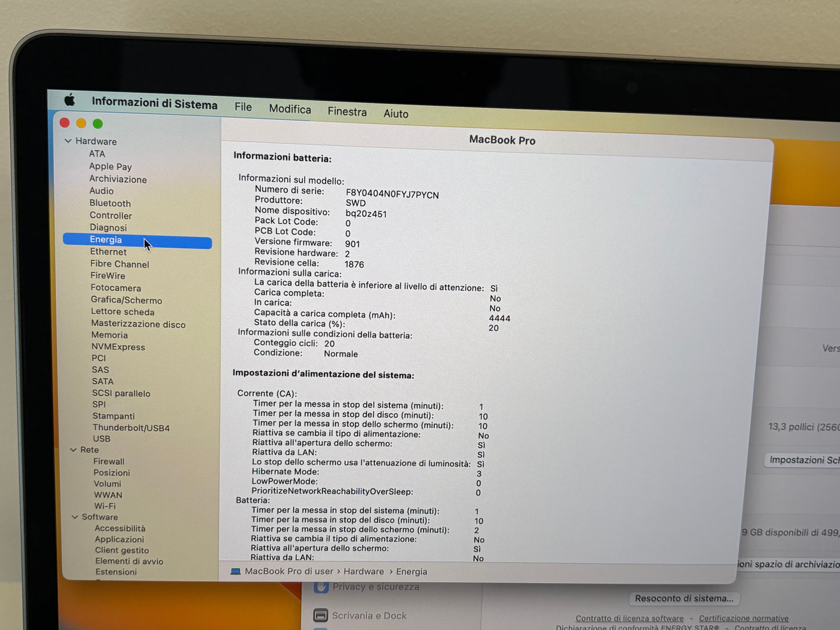Select Posizioni under Rete
840x630 pixels.
(112, 473)
